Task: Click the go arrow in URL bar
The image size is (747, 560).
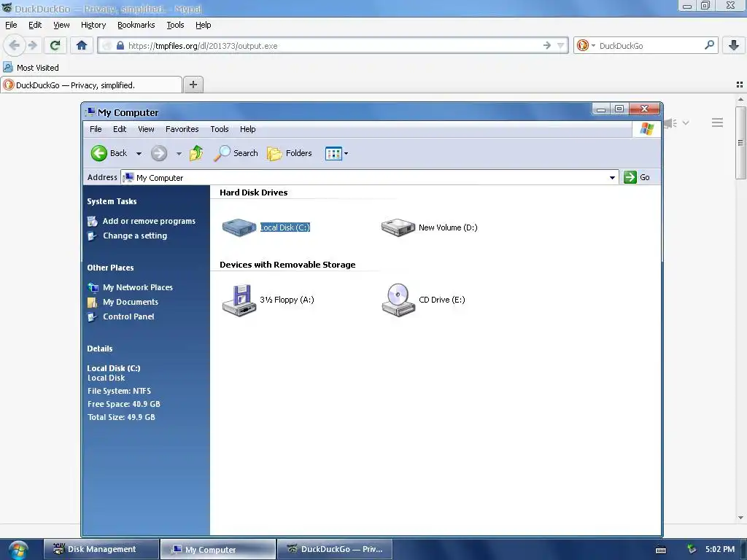Action: pos(547,46)
